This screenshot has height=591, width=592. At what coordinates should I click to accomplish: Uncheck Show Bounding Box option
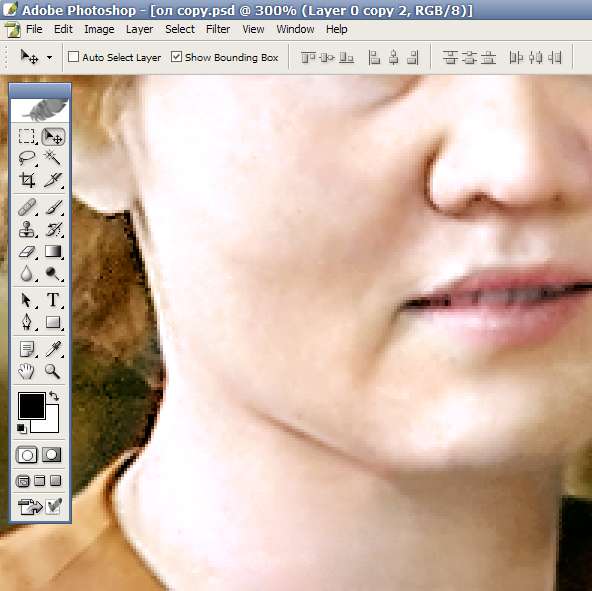(176, 57)
